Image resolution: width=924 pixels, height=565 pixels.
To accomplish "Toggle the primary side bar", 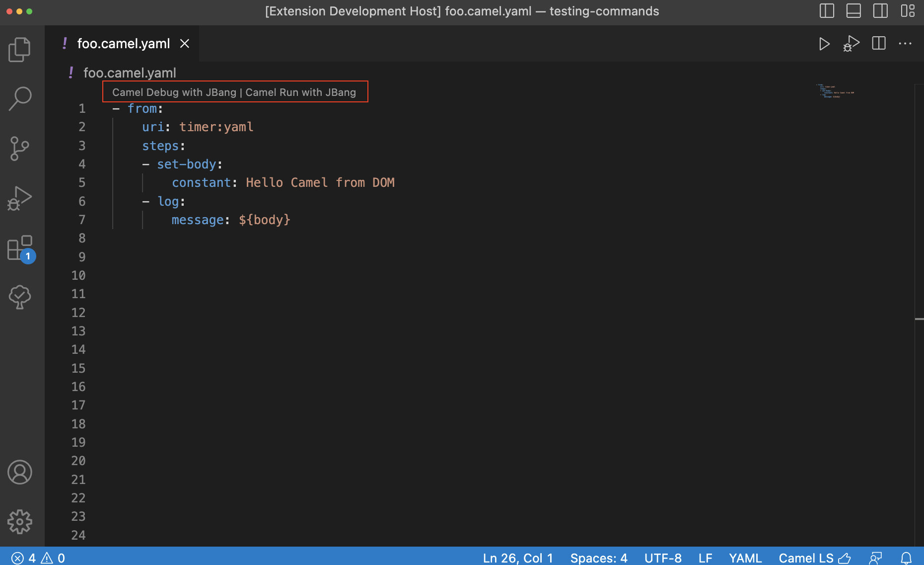I will coord(827,11).
